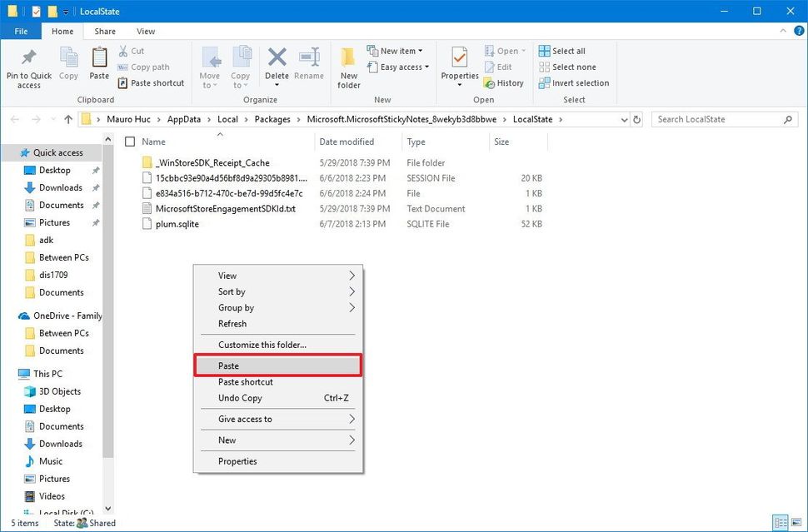
Task: Click the Rename icon in the Organize group
Action: pos(308,61)
